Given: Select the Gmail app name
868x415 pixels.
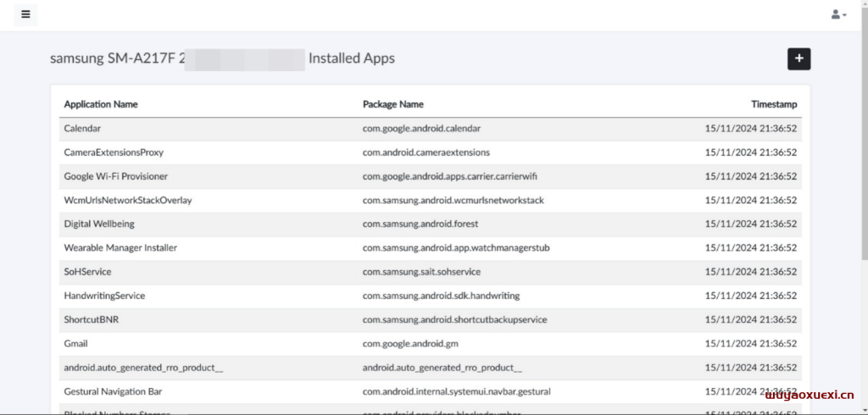Looking at the screenshot, I should click(x=75, y=344).
